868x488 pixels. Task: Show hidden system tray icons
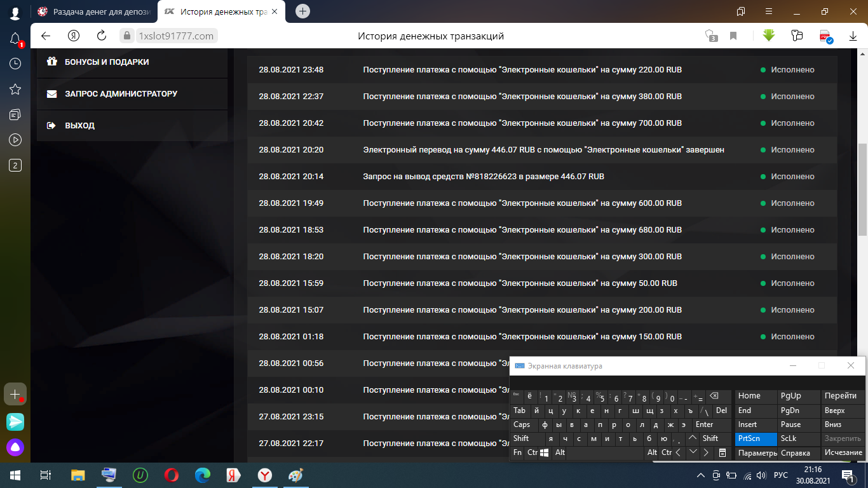click(x=701, y=475)
